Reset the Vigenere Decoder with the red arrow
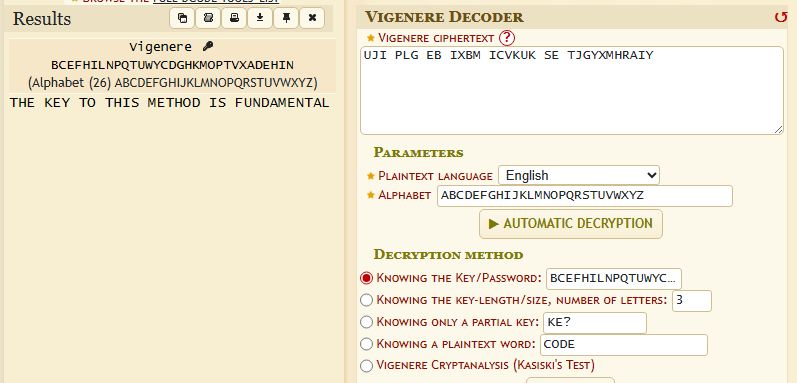The image size is (797, 383). (x=780, y=17)
